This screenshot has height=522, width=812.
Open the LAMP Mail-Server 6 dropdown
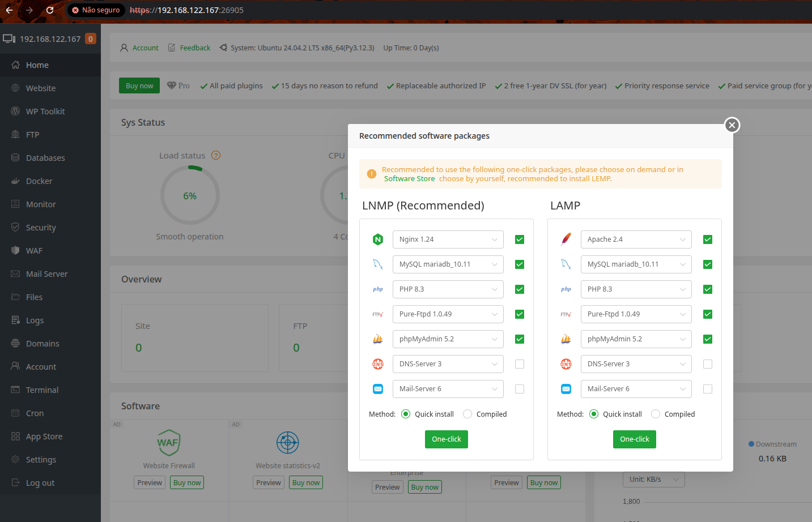pyautogui.click(x=636, y=389)
